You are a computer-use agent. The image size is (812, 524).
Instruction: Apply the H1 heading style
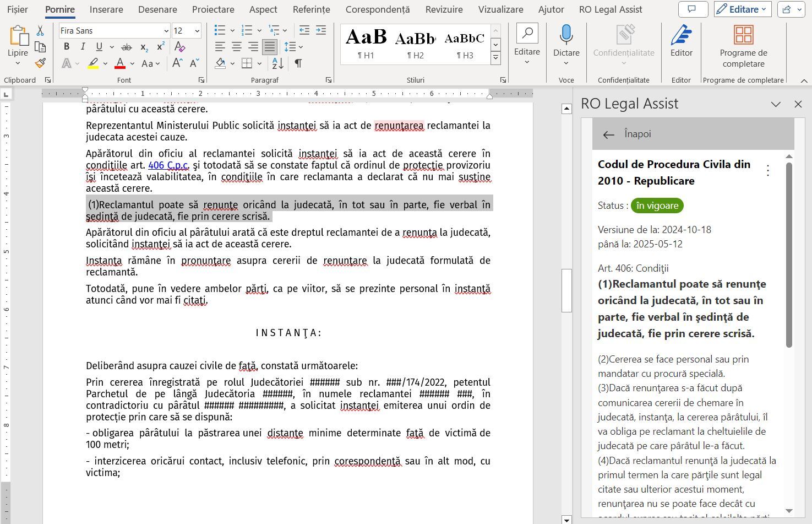366,44
